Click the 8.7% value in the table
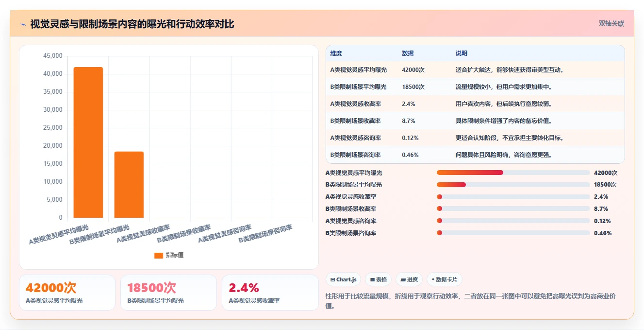The height and width of the screenshot is (330, 644). click(409, 121)
